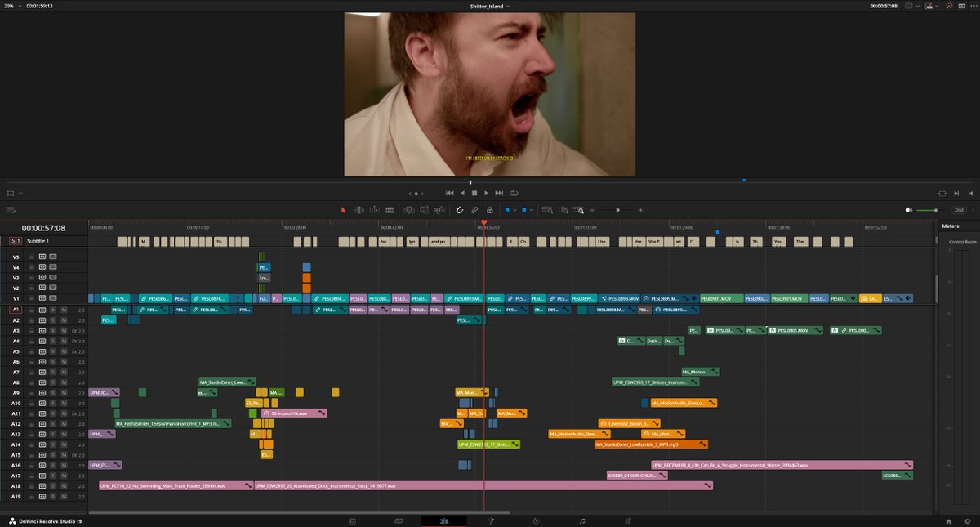Click the red playhead in timeline ruler

[483, 222]
